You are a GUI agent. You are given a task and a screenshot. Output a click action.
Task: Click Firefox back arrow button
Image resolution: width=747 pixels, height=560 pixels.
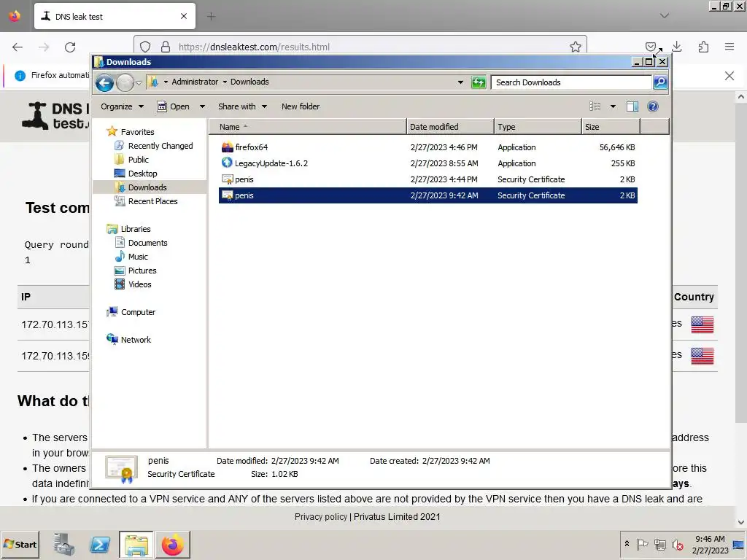pyautogui.click(x=18, y=47)
